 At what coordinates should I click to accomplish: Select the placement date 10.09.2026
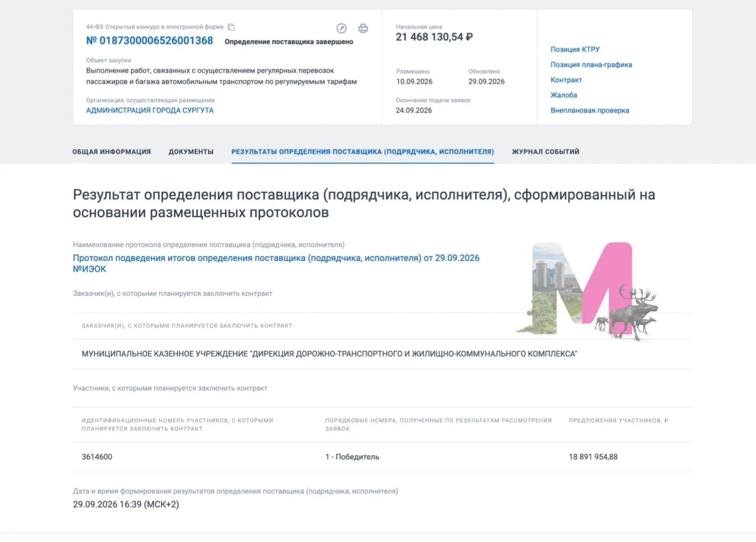414,82
